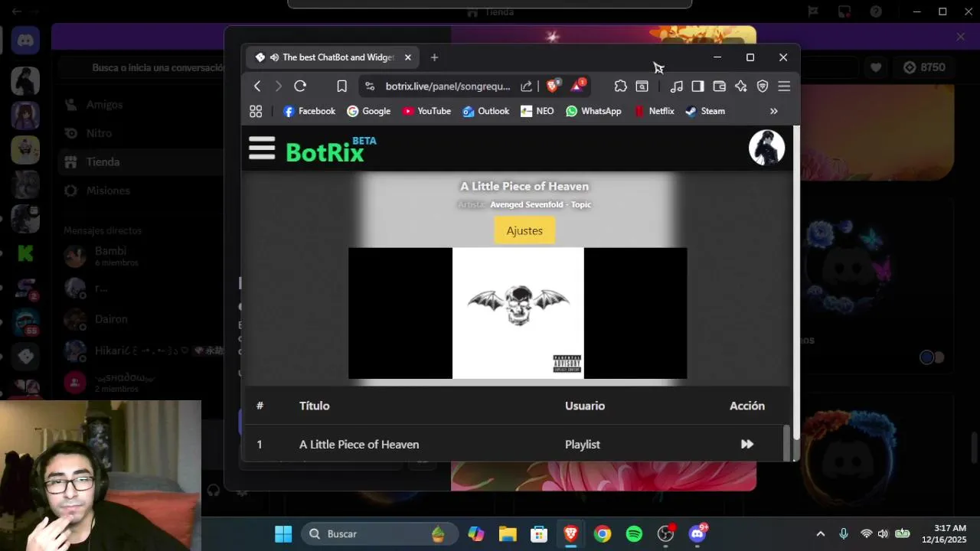This screenshot has width=980, height=551.
Task: Open Brave VPN shield icon
Action: pos(762,86)
